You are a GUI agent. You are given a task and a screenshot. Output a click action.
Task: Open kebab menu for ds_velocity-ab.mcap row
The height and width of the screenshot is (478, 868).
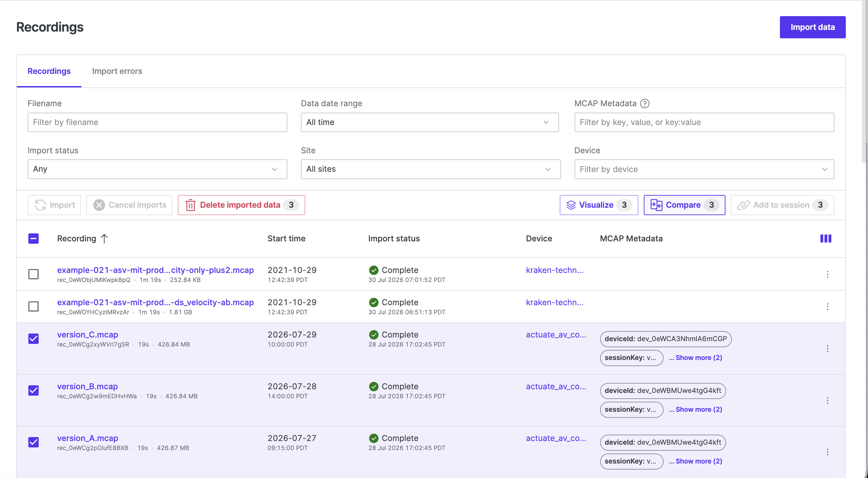(x=827, y=307)
